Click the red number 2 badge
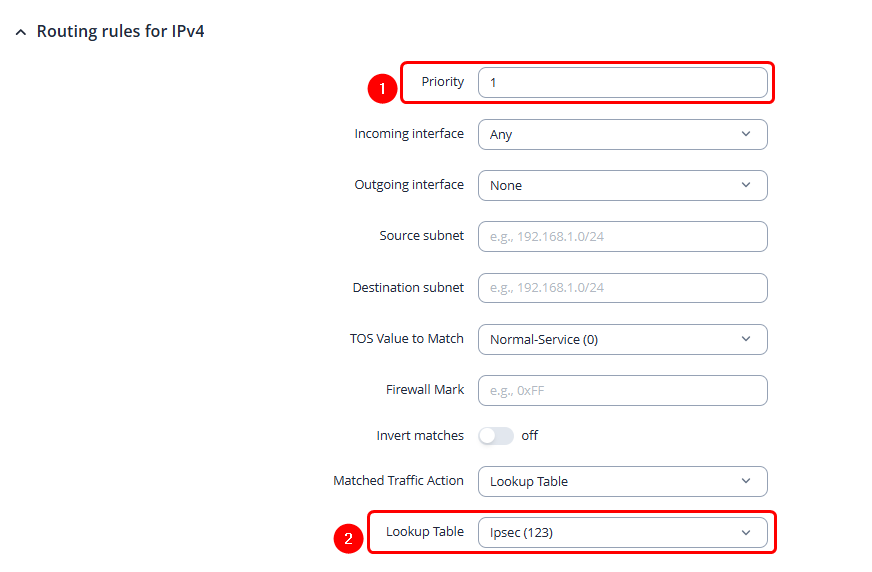 pos(347,539)
